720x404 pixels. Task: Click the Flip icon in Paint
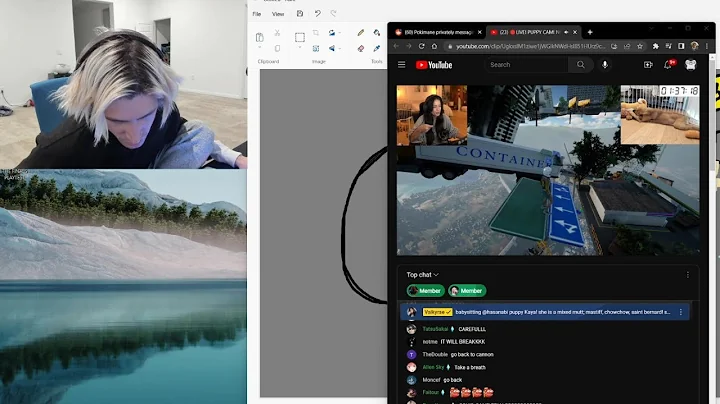coord(332,48)
